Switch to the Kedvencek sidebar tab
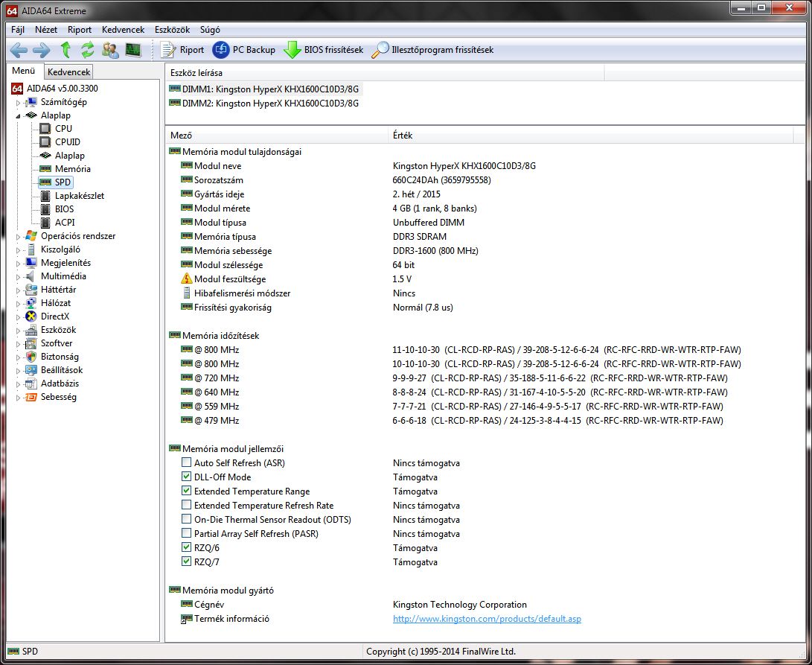The width and height of the screenshot is (812, 665). (x=69, y=72)
